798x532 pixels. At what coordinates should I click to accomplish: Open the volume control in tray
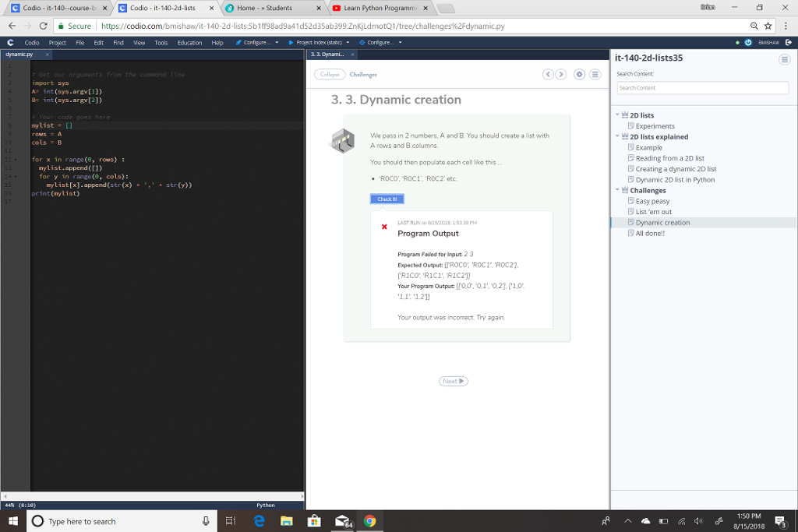[698, 521]
